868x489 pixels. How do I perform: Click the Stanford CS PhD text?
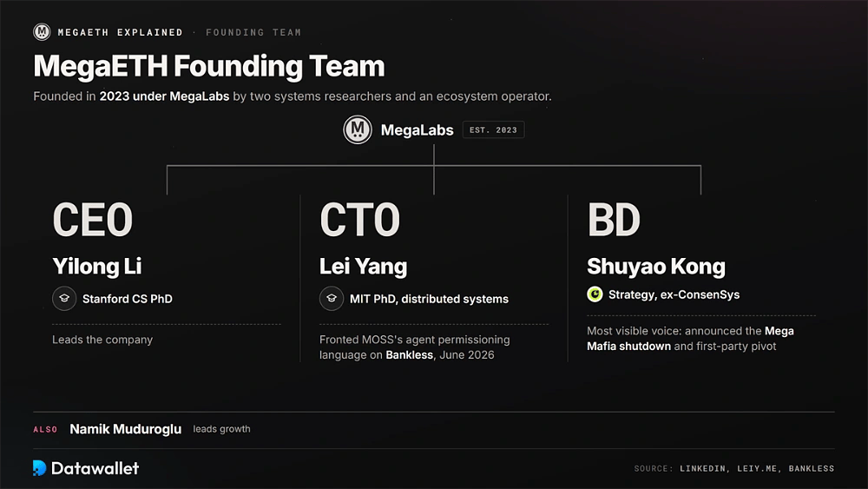pos(128,299)
